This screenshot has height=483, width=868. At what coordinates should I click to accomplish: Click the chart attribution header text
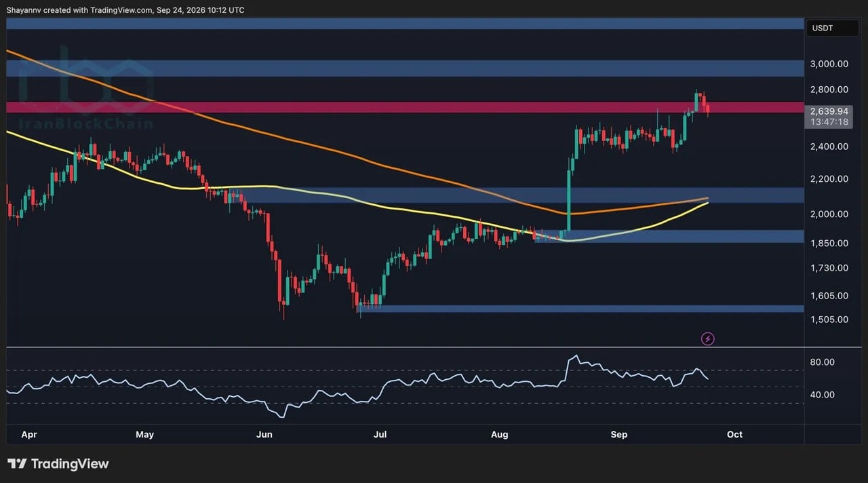coord(127,10)
